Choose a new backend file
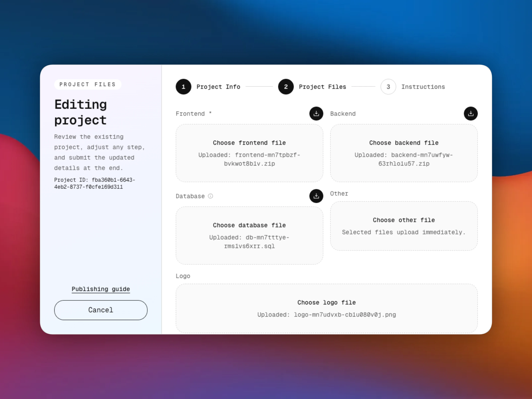This screenshot has height=399, width=532. (403, 143)
